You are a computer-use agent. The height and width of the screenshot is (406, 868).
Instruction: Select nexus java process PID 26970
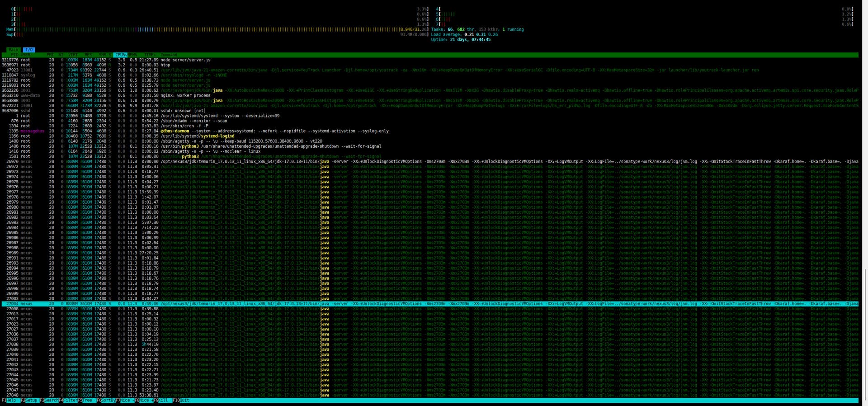429,162
